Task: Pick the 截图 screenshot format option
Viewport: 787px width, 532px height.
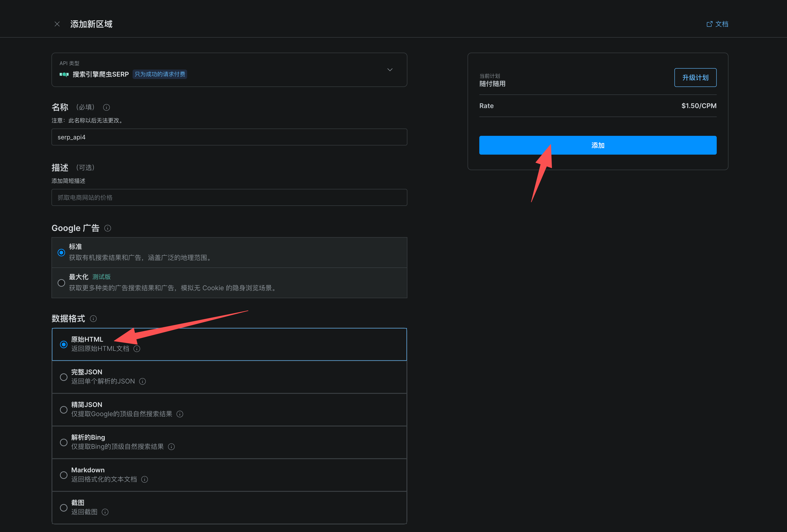Action: coord(64,508)
